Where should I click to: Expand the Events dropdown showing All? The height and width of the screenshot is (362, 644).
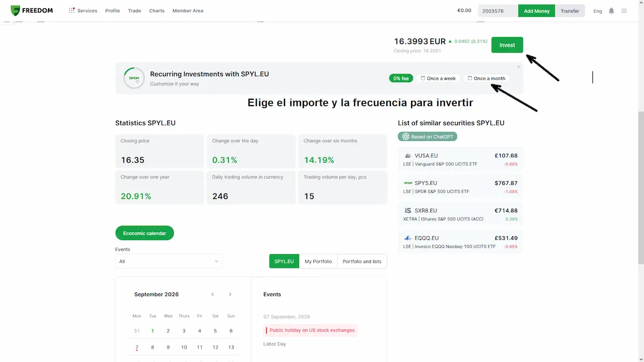coord(169,261)
